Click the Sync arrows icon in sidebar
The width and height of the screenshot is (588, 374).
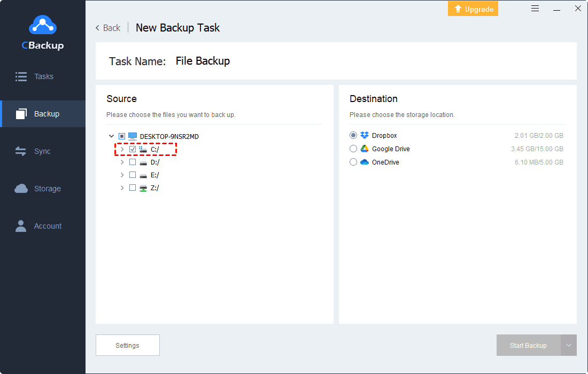tap(21, 151)
